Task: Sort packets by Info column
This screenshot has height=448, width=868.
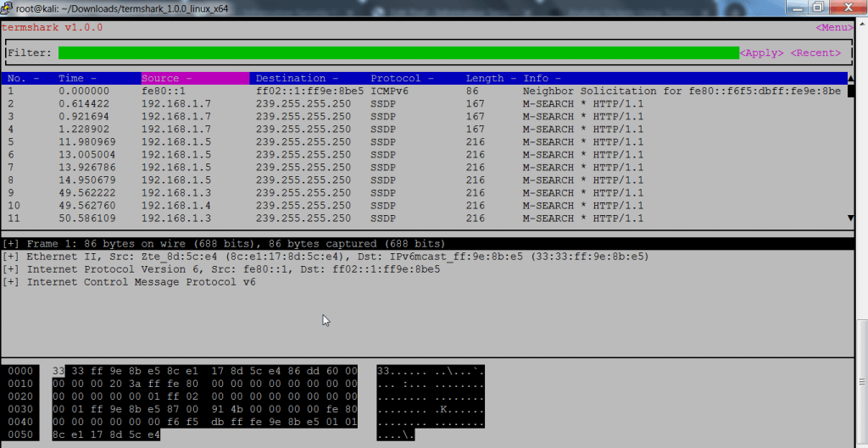Action: click(542, 79)
